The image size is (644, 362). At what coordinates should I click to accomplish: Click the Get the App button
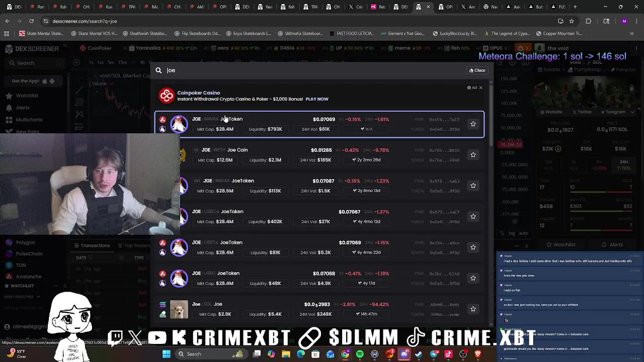coord(33,81)
